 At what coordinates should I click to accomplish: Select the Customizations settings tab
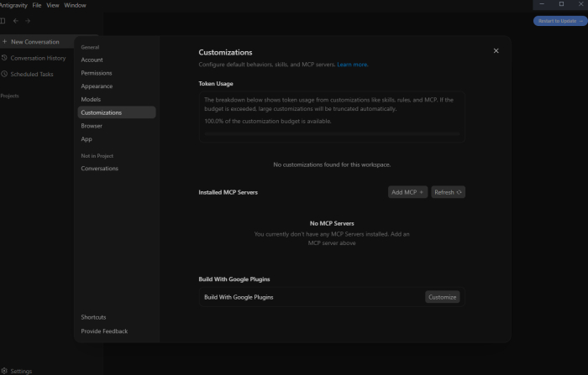point(117,112)
